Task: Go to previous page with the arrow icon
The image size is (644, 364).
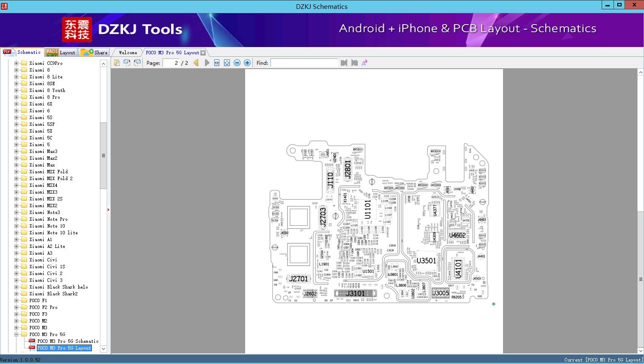Action: [196, 63]
